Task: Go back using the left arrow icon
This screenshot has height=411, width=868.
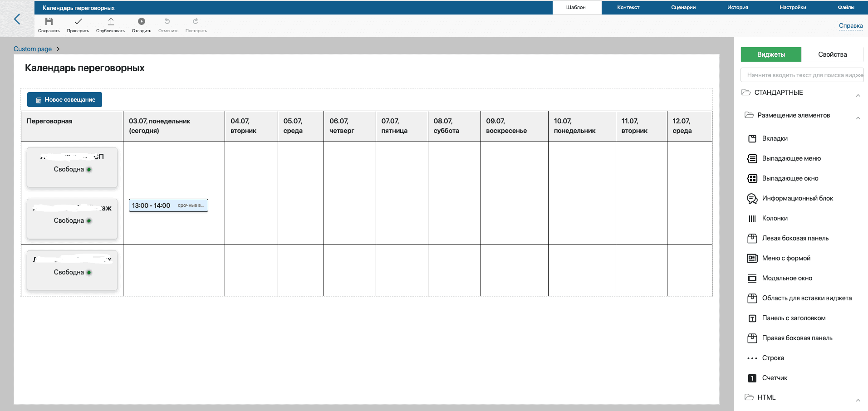Action: coord(17,19)
